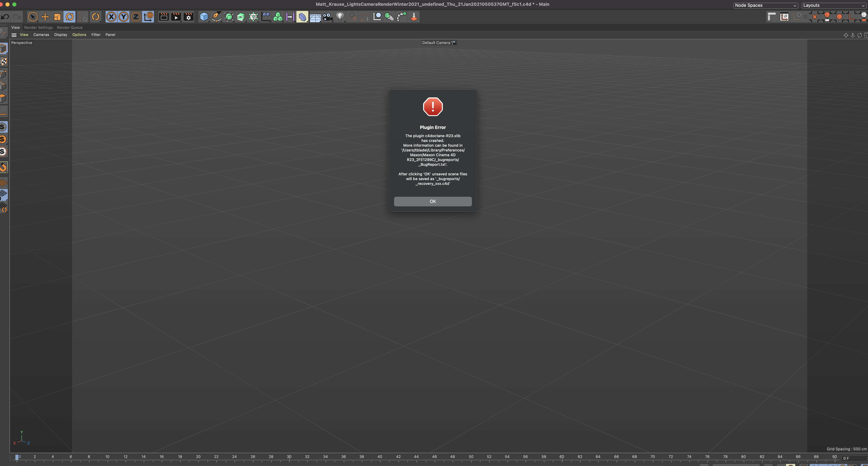Toggle Y axis lock
The image size is (868, 466).
point(124,17)
